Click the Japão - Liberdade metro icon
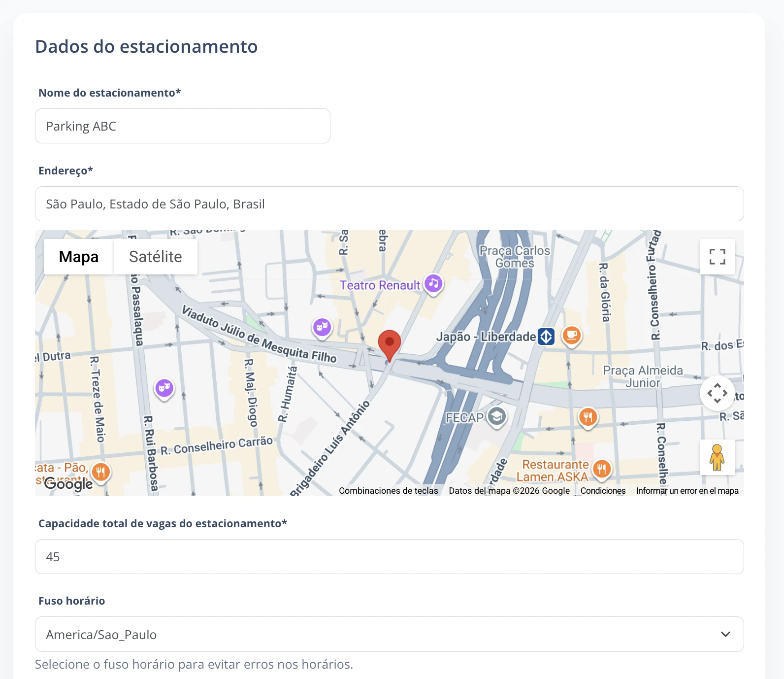This screenshot has width=784, height=679. click(546, 337)
